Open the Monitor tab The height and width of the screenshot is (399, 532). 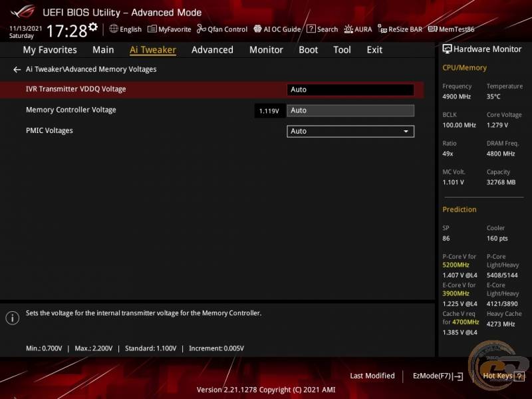pyautogui.click(x=266, y=50)
